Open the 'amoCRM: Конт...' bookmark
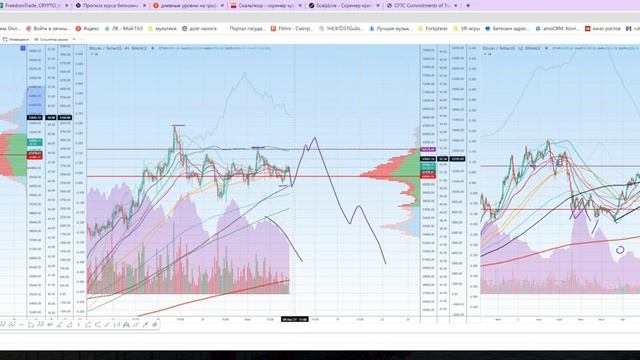The height and width of the screenshot is (360, 640). click(557, 29)
